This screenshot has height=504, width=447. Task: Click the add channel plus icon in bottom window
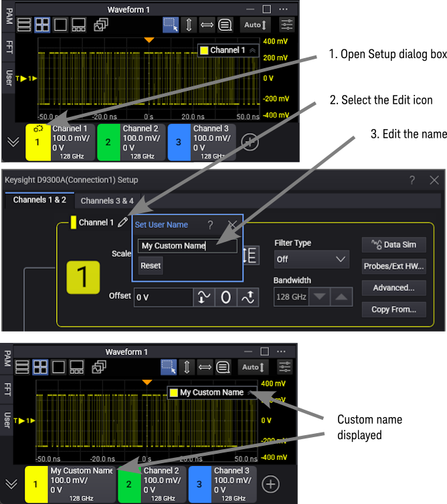coord(270,483)
